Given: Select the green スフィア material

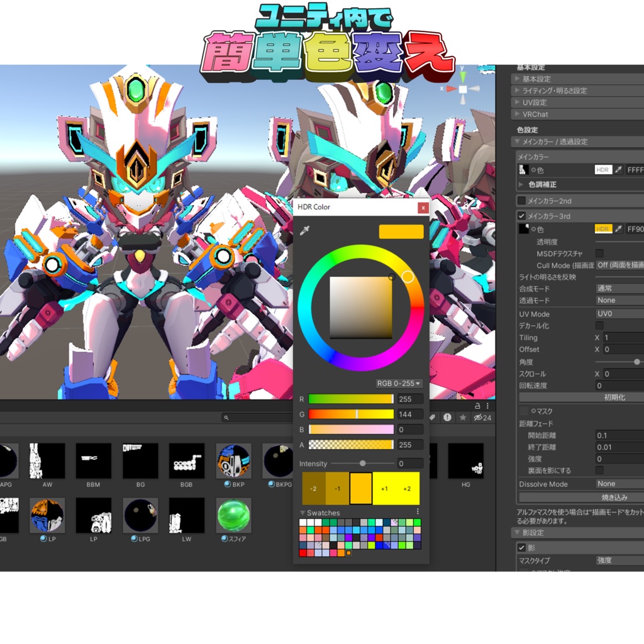Looking at the screenshot, I should [233, 515].
